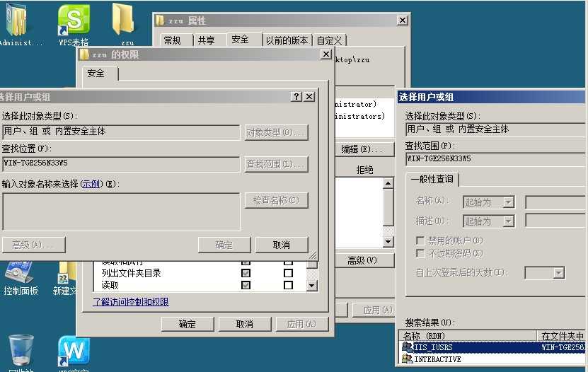Close the zzu 属性 window
Image resolution: width=588 pixels, height=372 pixels.
[403, 21]
